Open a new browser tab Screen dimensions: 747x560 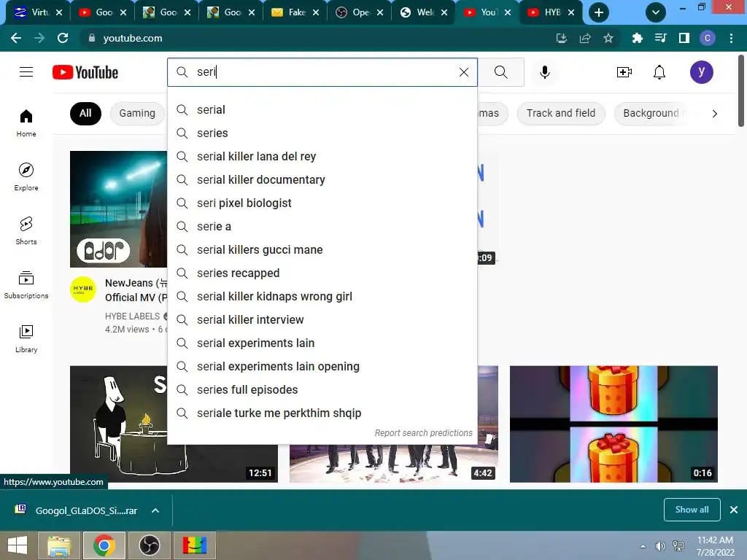[x=599, y=12]
